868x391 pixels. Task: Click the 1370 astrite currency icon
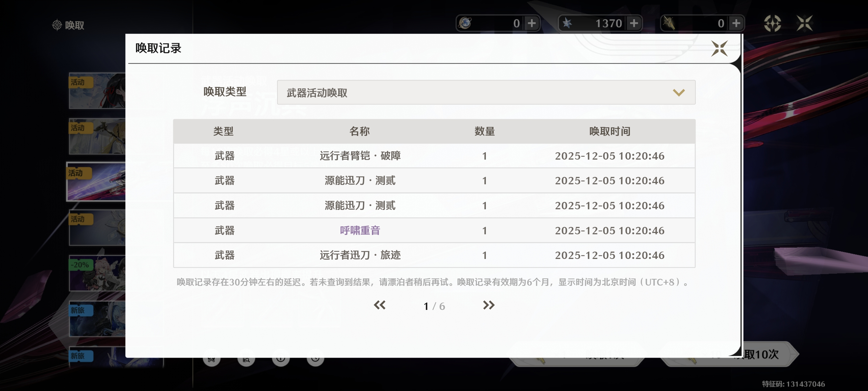click(x=567, y=23)
